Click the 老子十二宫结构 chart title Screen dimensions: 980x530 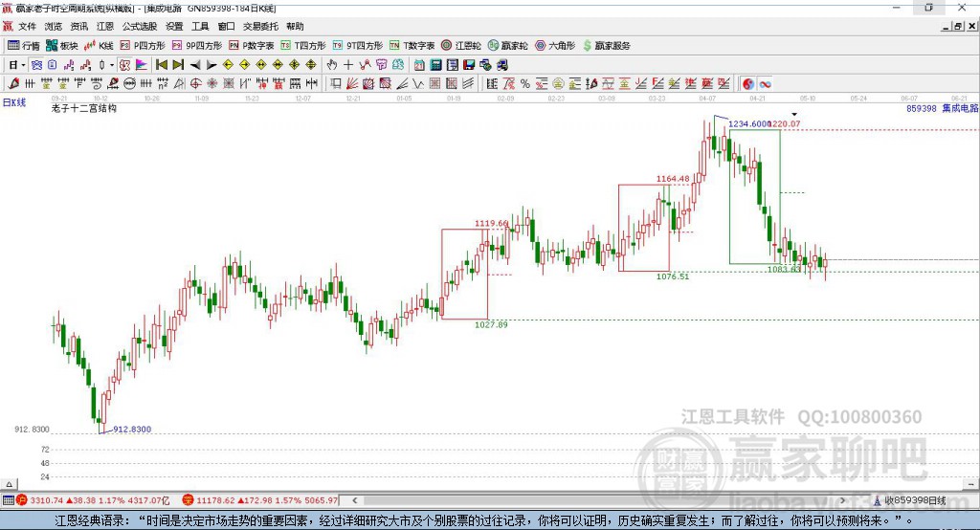tap(84, 108)
